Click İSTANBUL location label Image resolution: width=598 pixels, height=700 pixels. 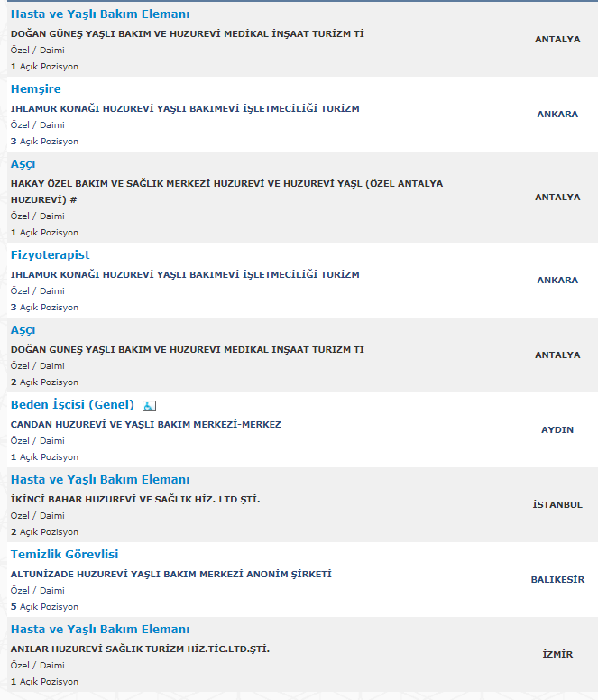click(557, 504)
